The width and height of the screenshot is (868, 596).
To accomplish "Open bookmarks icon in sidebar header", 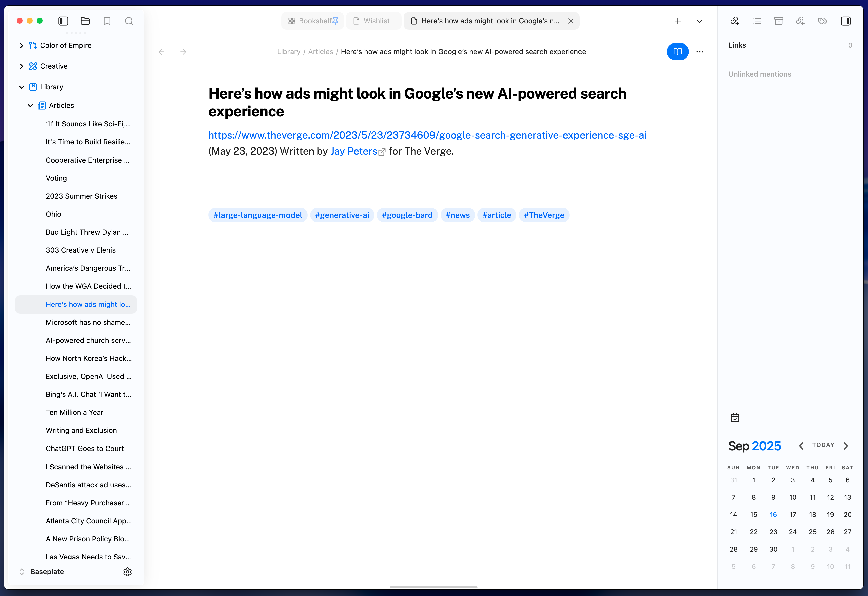I will click(x=107, y=21).
